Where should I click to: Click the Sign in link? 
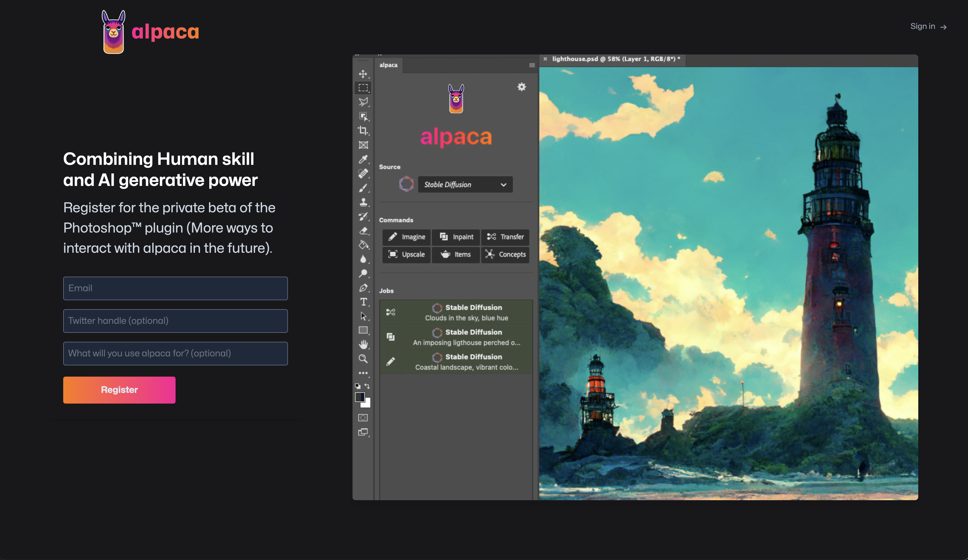(x=928, y=26)
